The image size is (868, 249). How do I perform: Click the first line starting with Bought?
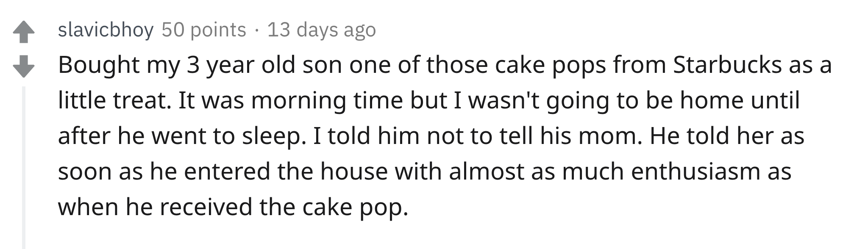point(445,66)
